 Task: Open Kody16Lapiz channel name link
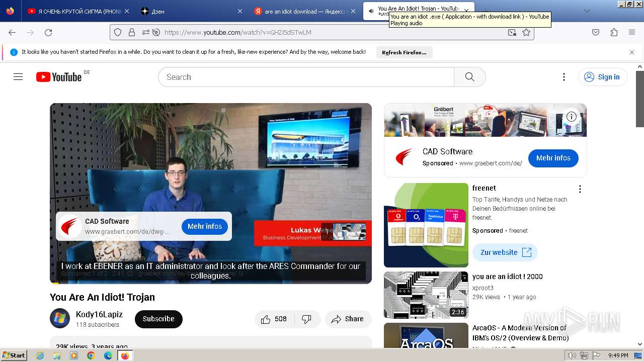[x=99, y=314]
